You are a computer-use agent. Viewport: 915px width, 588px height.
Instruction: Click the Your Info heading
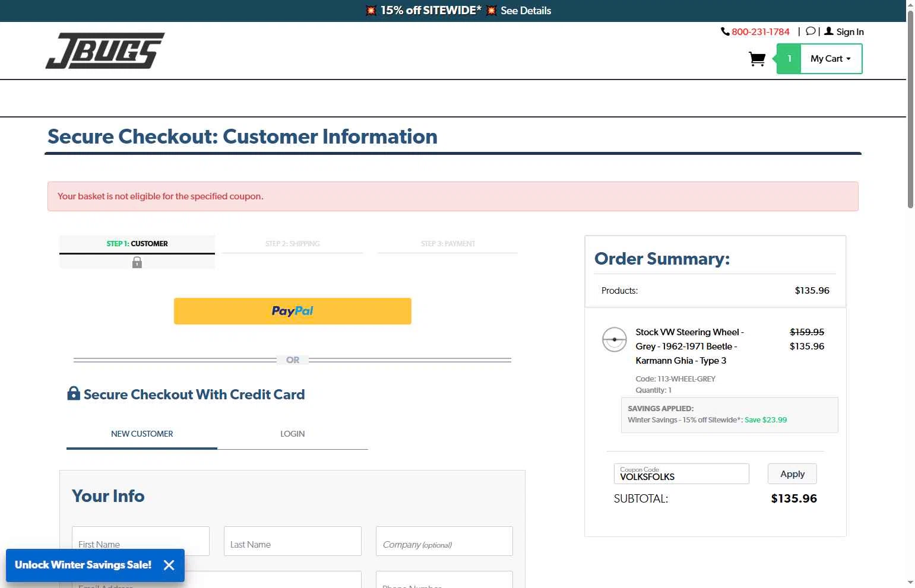(108, 496)
